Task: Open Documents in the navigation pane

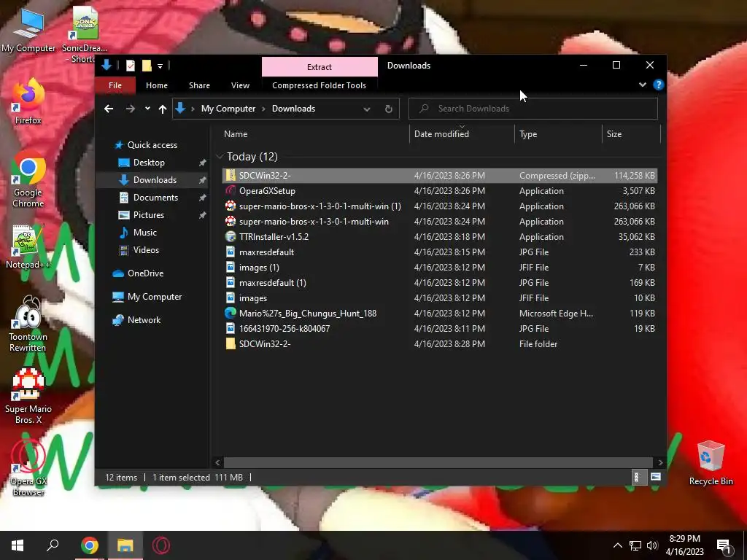Action: point(155,197)
